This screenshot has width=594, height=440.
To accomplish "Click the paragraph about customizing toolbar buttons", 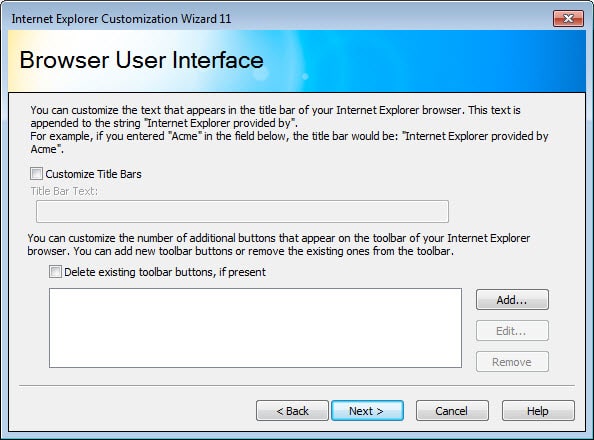I will tap(278, 244).
